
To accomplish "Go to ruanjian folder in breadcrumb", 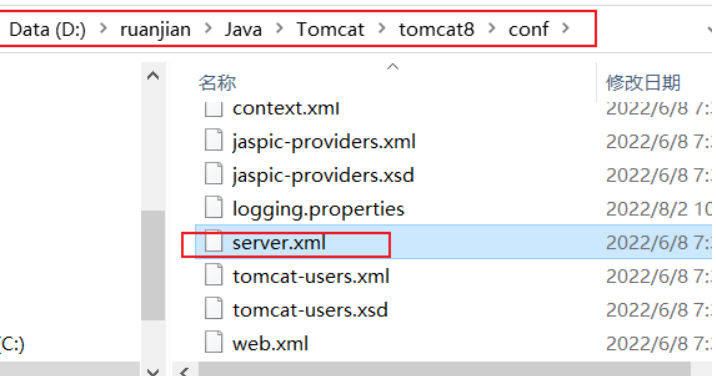I will coord(155,30).
